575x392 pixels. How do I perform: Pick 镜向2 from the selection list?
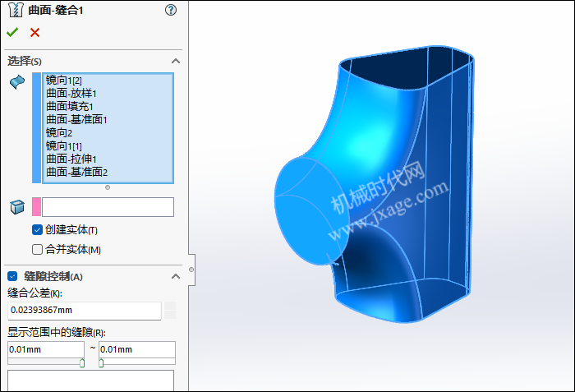tap(59, 132)
